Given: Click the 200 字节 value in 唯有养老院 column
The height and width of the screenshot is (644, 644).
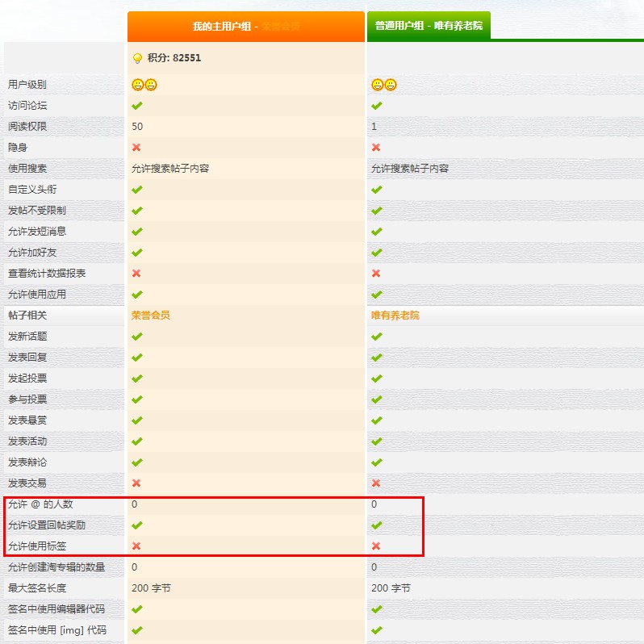Looking at the screenshot, I should click(391, 588).
